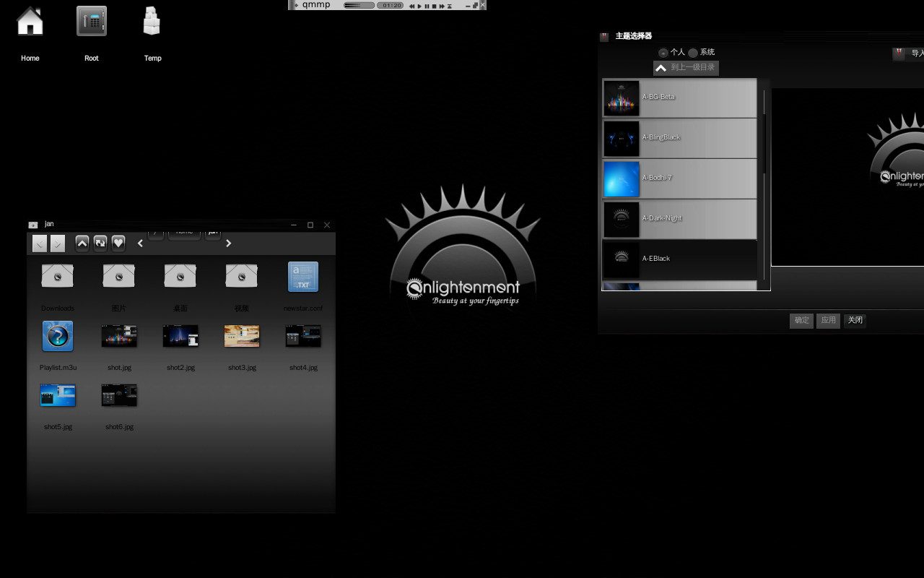Viewport: 924px width, 578px height.
Task: Select shot5.jpg thumbnail
Action: [58, 406]
